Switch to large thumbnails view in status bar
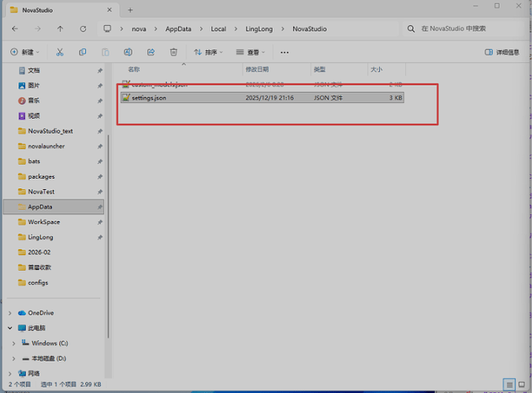This screenshot has width=532, height=393. pyautogui.click(x=522, y=384)
